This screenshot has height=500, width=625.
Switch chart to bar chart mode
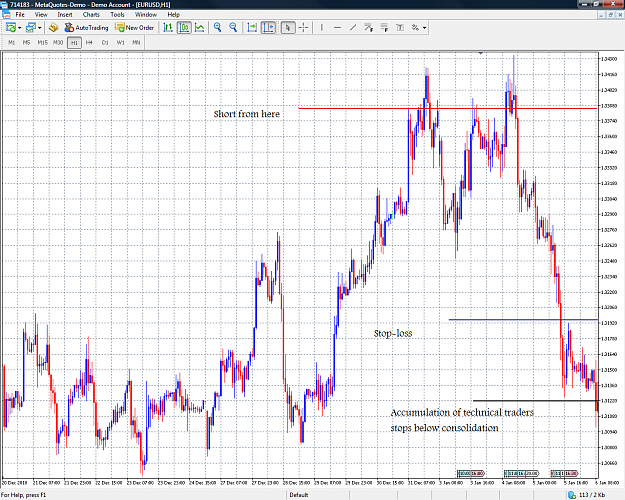[x=168, y=28]
